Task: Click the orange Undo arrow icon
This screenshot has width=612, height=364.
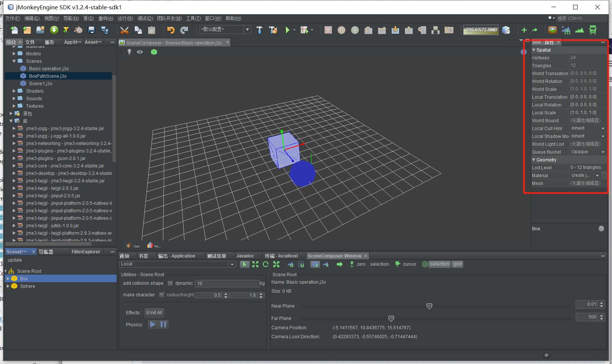Action: tap(171, 30)
